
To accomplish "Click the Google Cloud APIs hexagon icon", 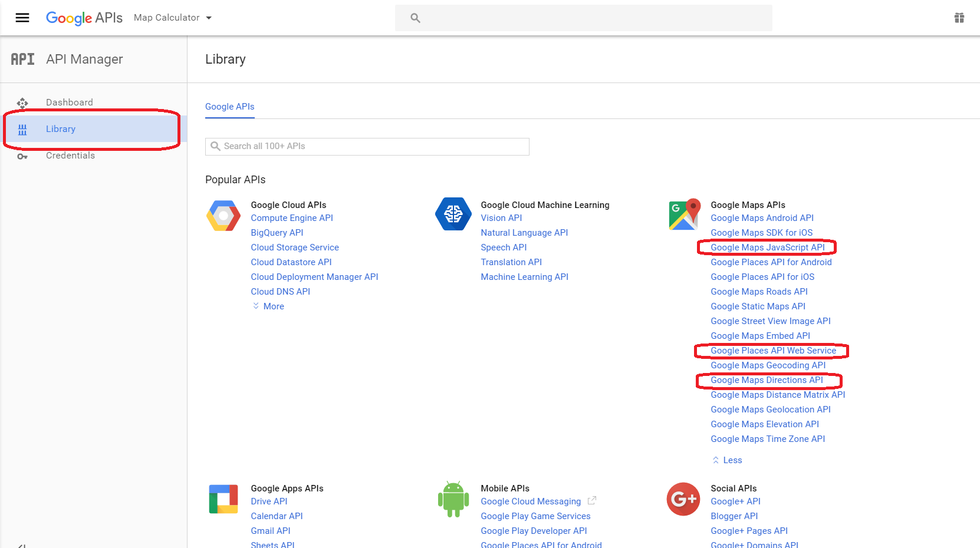I will 223,216.
